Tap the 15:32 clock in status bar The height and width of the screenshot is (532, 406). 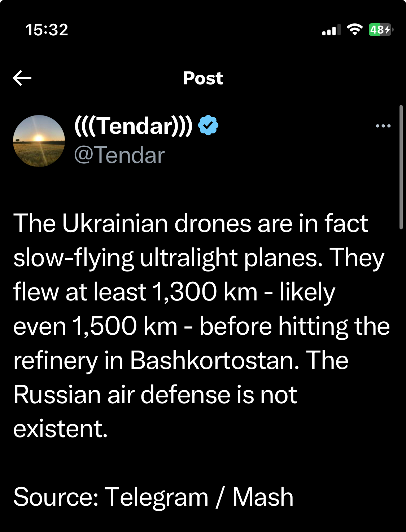(47, 30)
